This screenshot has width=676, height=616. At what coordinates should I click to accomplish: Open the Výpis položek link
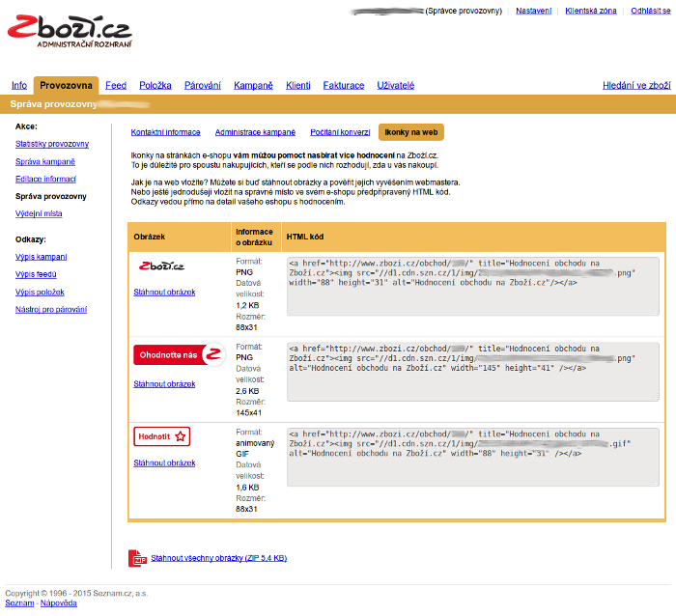pos(40,293)
